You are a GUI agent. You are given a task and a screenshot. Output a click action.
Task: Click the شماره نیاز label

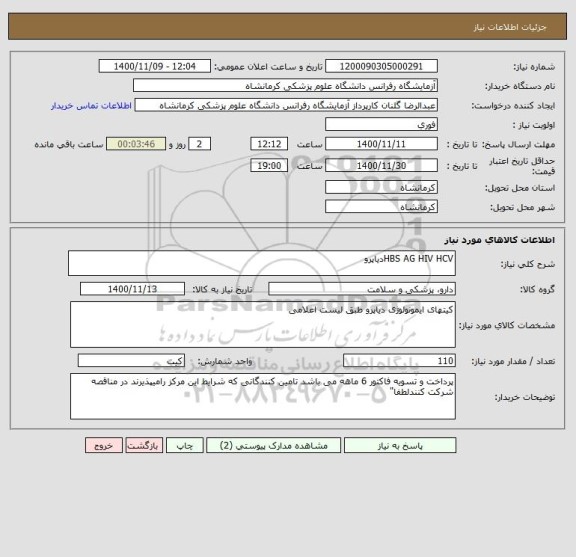[x=534, y=67]
